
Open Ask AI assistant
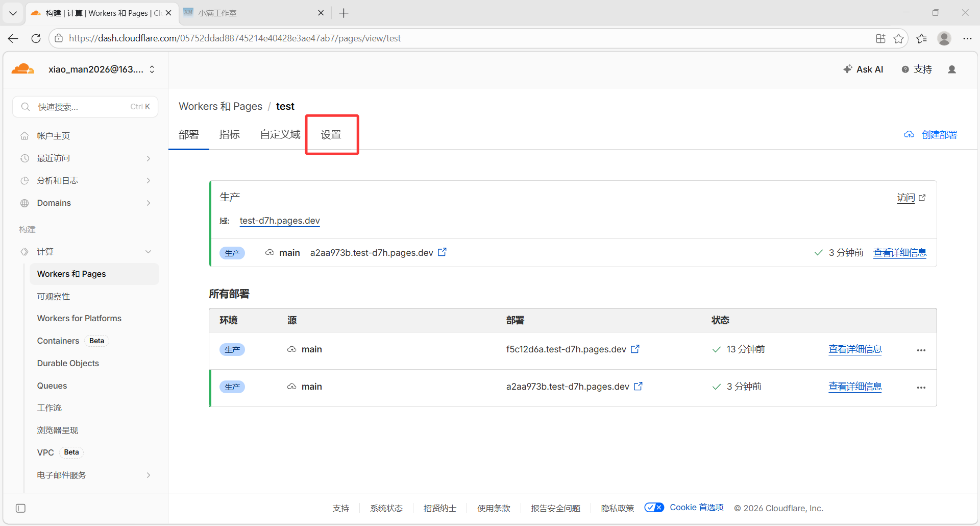pyautogui.click(x=863, y=69)
